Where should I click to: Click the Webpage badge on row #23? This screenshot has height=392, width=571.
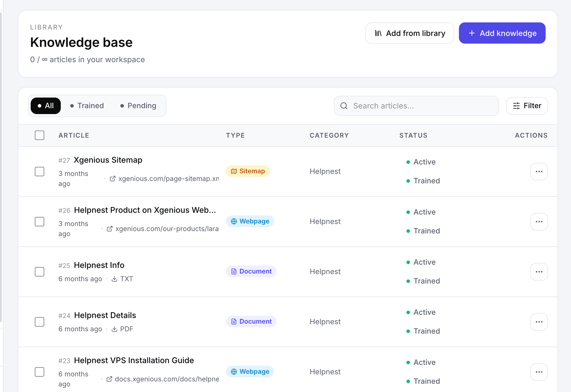250,372
